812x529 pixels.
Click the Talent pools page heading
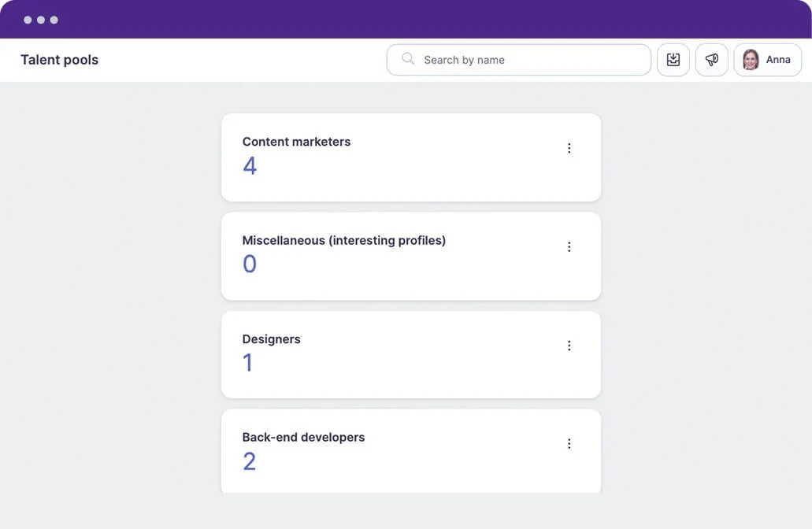59,60
